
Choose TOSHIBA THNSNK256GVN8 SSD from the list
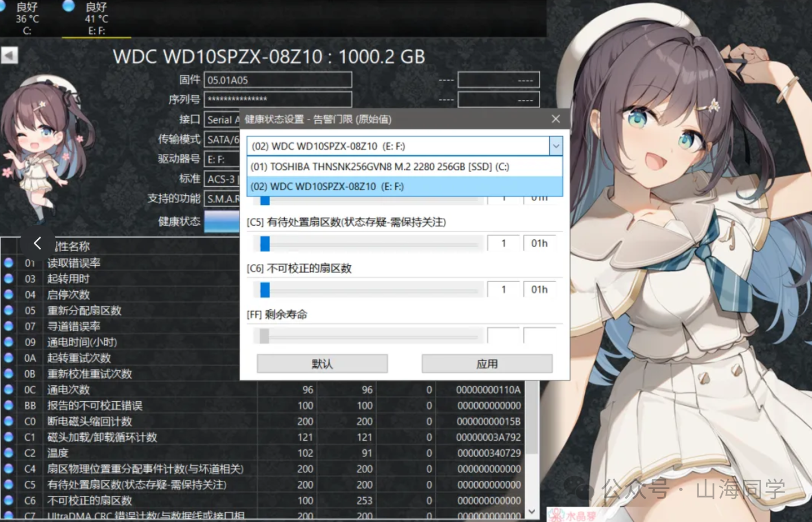(404, 166)
